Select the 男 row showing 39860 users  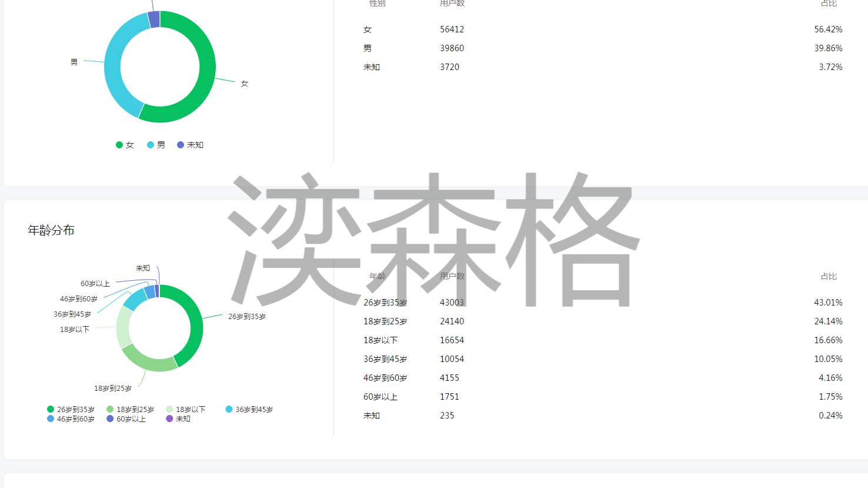[x=603, y=48]
